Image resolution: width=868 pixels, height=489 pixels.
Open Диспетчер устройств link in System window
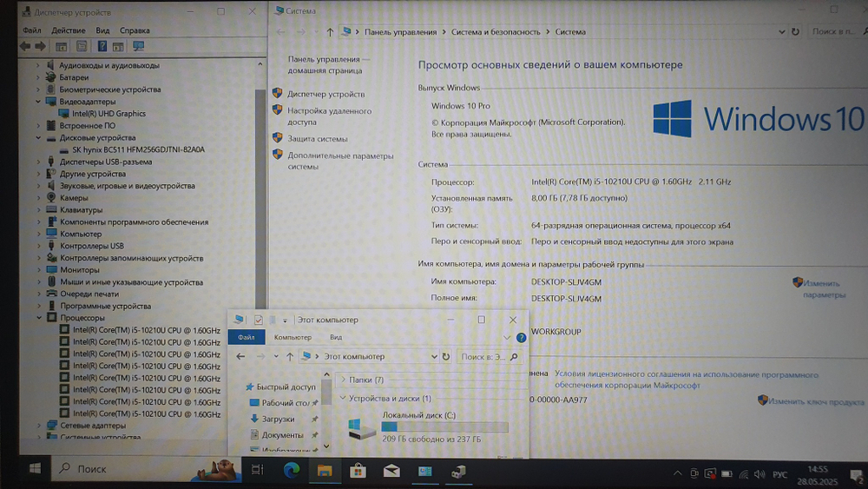pyautogui.click(x=326, y=94)
